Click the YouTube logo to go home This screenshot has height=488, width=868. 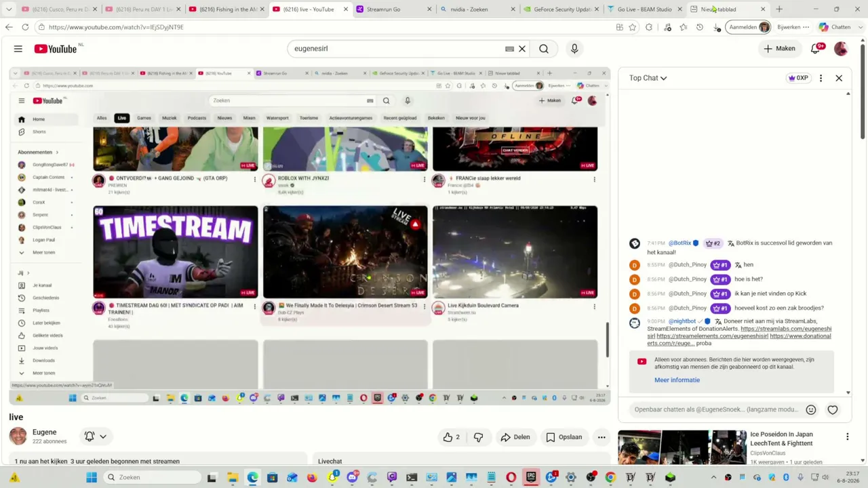pos(56,49)
